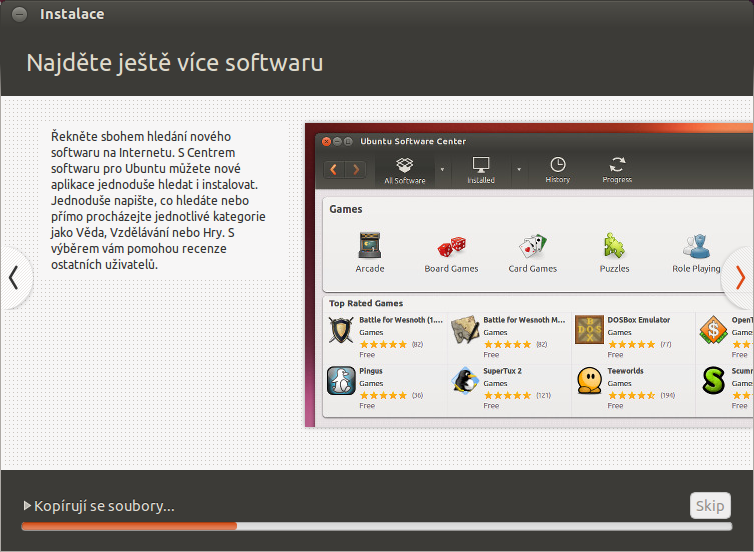Click the Software Center maximize button

[x=349, y=141]
